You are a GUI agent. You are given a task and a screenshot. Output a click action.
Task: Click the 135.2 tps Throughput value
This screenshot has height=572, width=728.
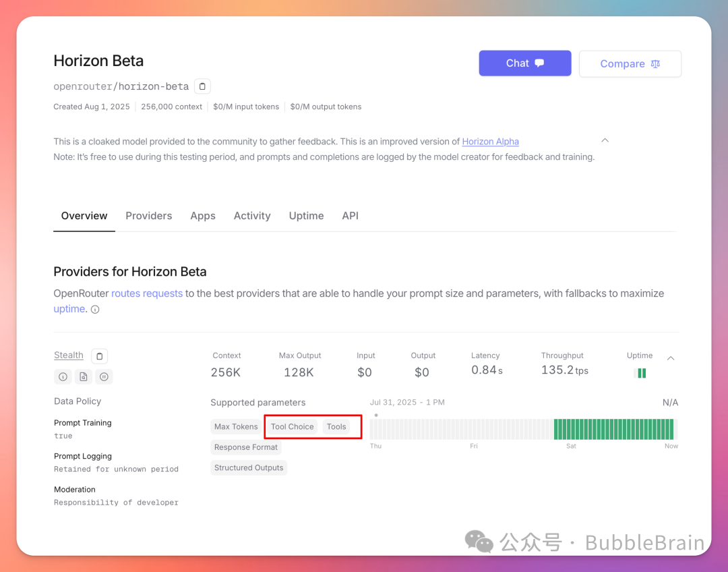[x=565, y=370]
